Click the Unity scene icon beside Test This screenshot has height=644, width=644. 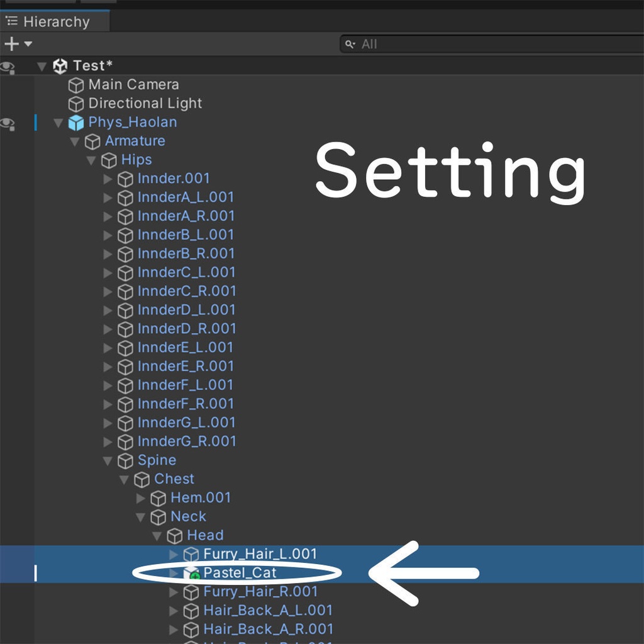coord(60,66)
